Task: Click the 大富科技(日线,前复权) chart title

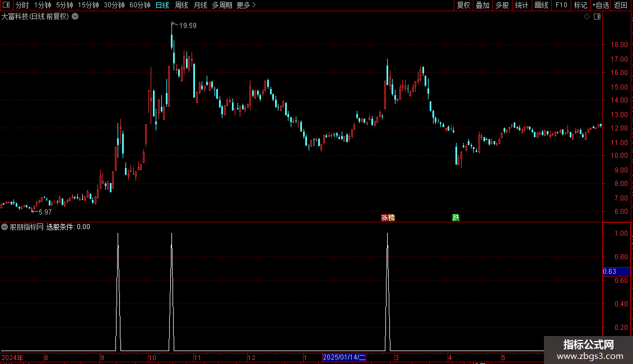Action: pyautogui.click(x=35, y=16)
